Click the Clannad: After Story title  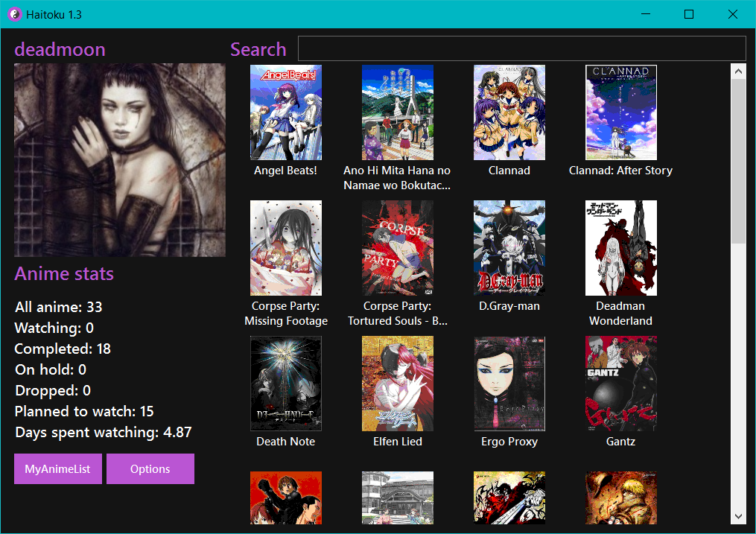(x=620, y=171)
